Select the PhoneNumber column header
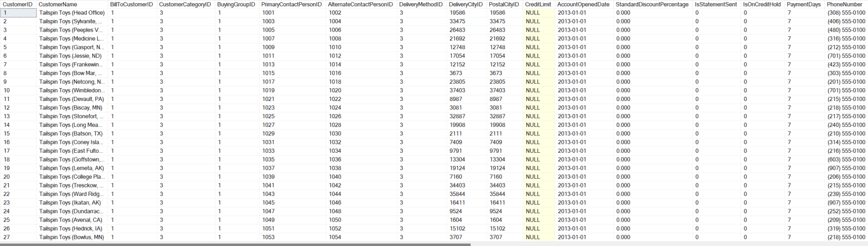868x246 pixels. point(846,4)
